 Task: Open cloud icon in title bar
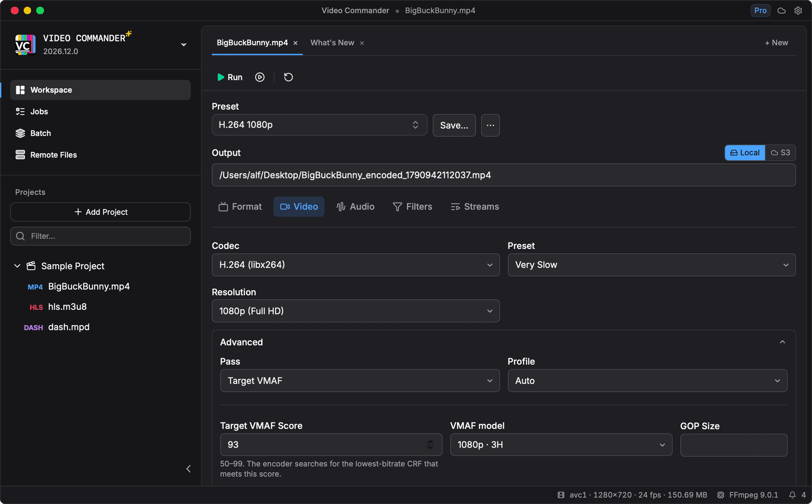(782, 11)
